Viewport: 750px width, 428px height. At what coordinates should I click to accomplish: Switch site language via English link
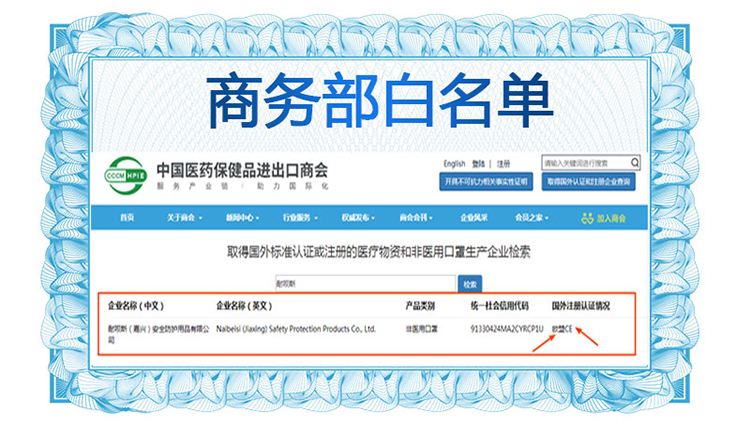[x=454, y=164]
